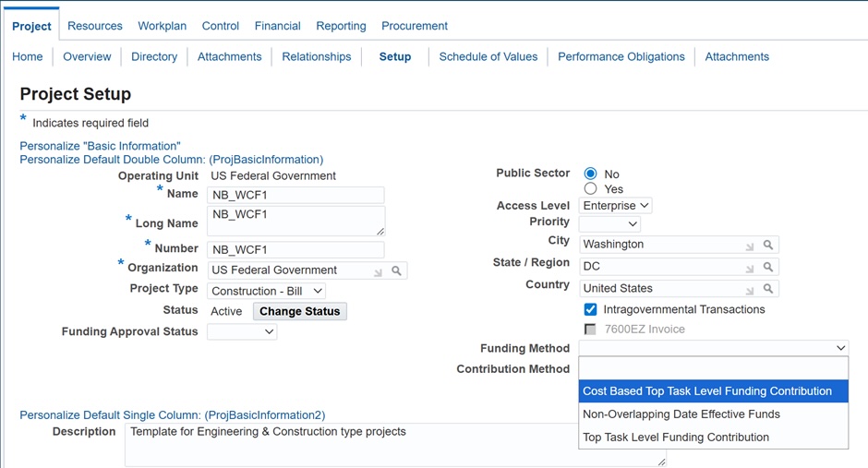Select the Public Sector Yes radio button
This screenshot has width=868, height=468.
[591, 188]
